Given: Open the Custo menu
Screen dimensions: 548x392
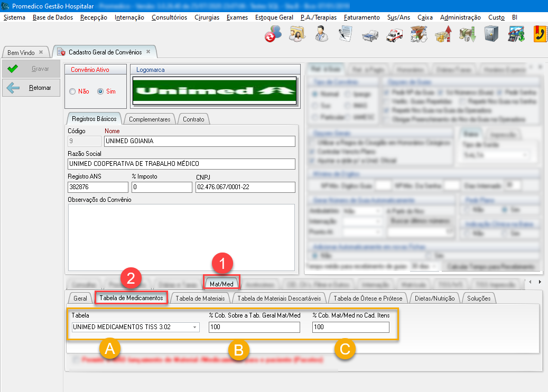Looking at the screenshot, I should [x=496, y=17].
